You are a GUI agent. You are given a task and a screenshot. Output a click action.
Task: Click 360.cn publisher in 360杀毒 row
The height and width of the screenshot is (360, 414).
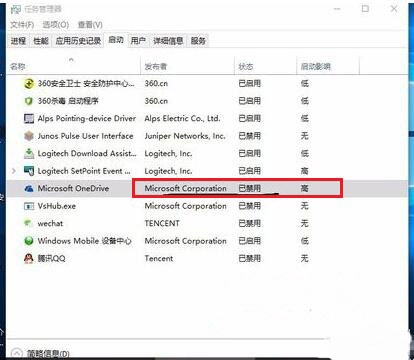(156, 101)
